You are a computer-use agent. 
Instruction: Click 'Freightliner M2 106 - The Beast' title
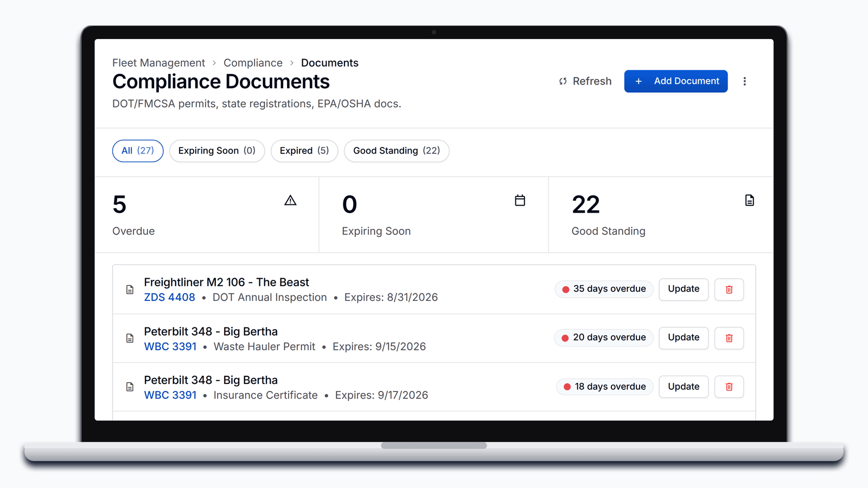click(x=226, y=282)
